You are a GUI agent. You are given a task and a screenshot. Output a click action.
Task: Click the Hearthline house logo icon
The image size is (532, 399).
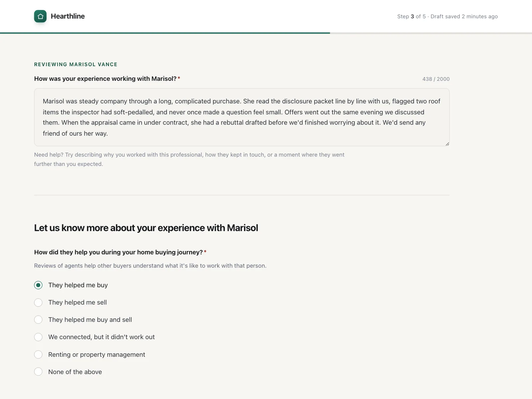coord(40,16)
